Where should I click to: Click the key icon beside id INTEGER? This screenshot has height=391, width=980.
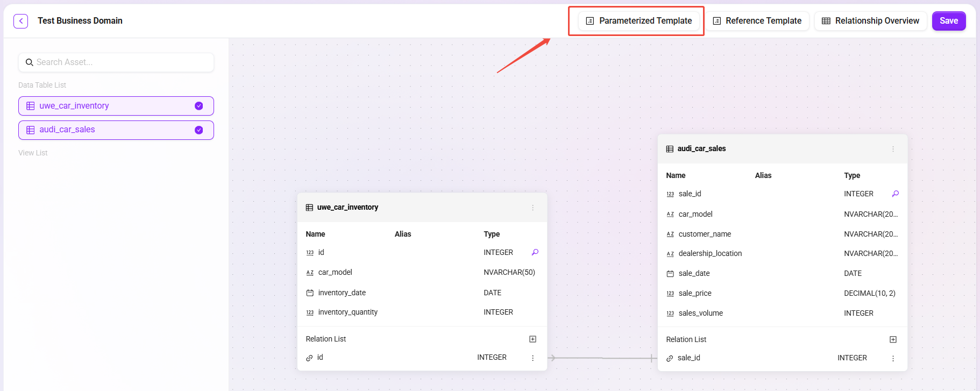[x=535, y=252]
